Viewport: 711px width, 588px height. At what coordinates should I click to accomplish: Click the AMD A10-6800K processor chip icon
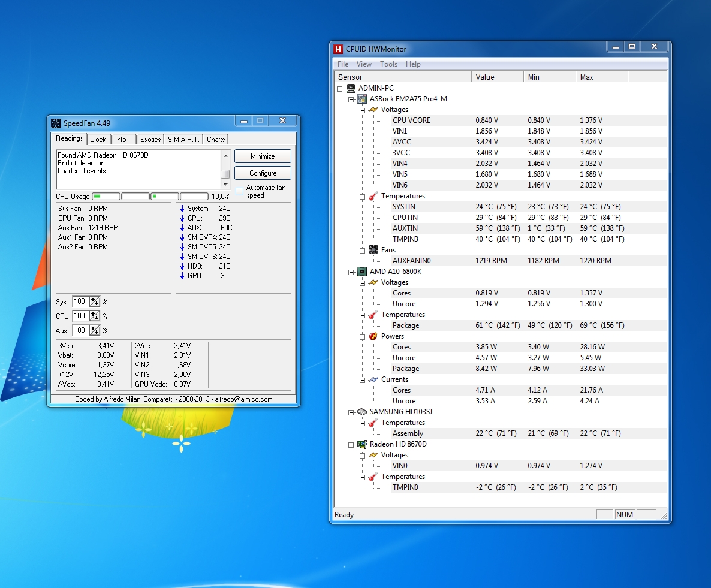tap(362, 272)
